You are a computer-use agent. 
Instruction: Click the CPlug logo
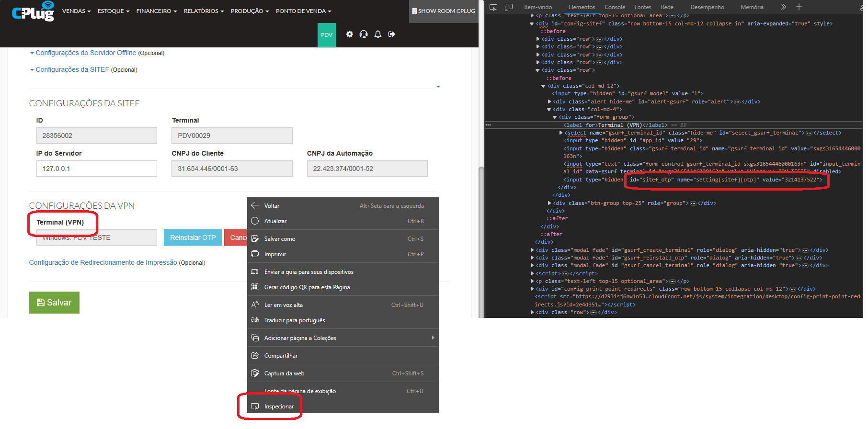tap(33, 11)
